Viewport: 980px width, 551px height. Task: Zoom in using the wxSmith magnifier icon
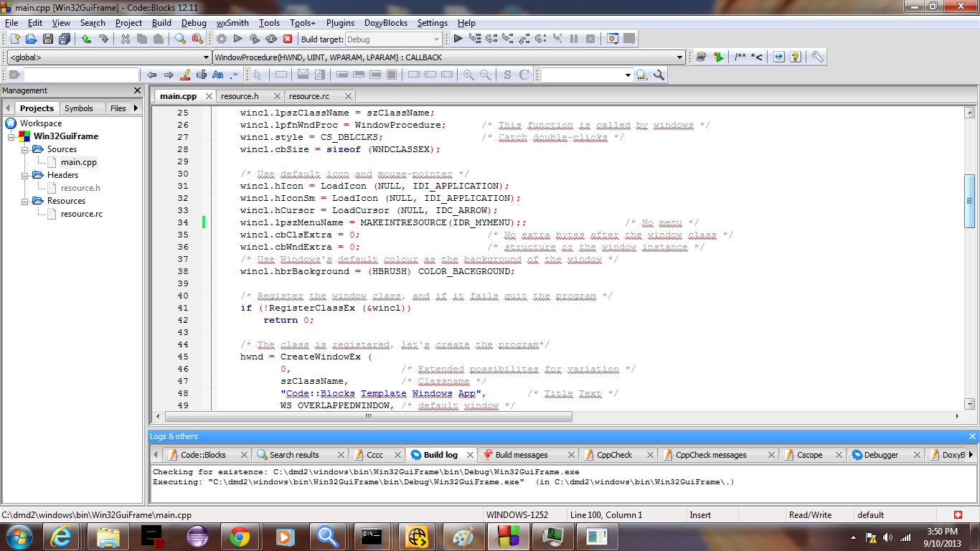coord(468,75)
